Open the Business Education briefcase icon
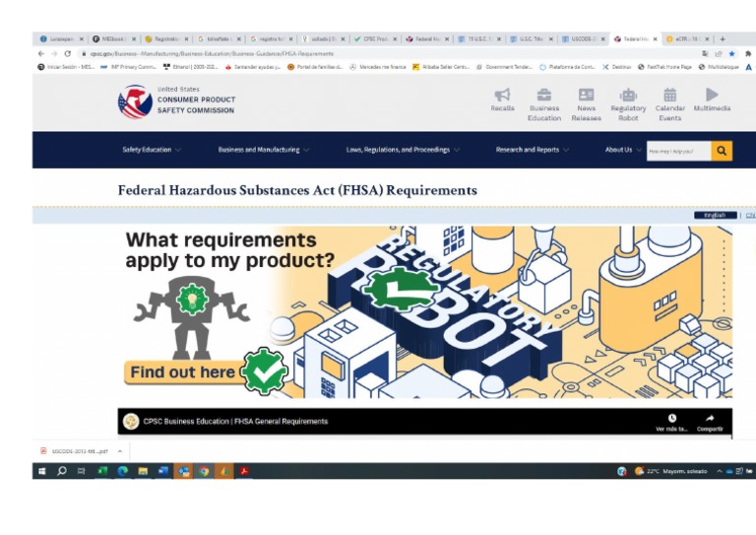The height and width of the screenshot is (535, 756). [543, 95]
